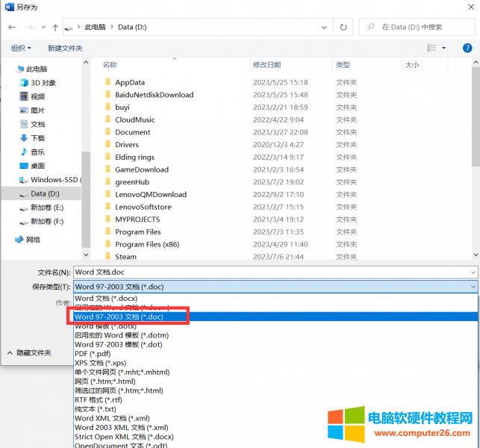Click the 新建文件夹 button
Viewport: 480px width, 448px height.
[x=65, y=48]
